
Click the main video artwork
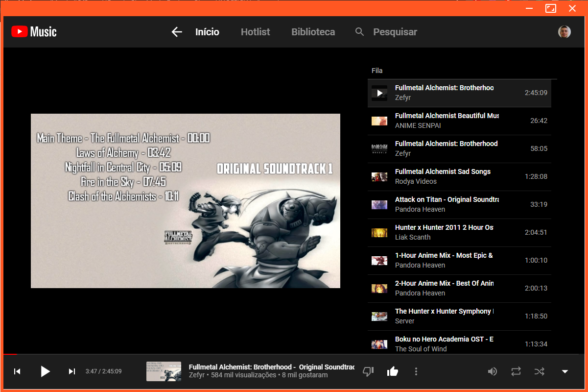click(186, 201)
